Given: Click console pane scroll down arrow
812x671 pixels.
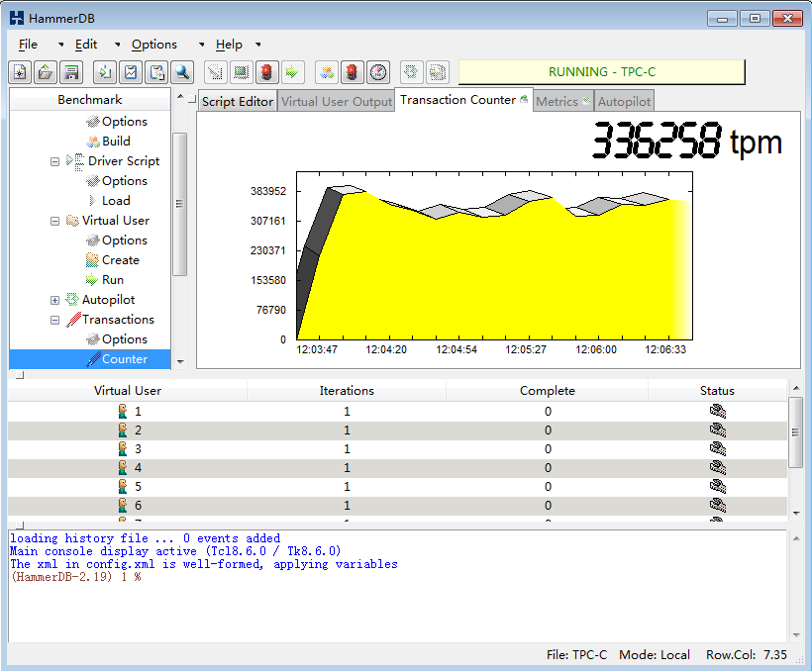Looking at the screenshot, I should point(796,635).
